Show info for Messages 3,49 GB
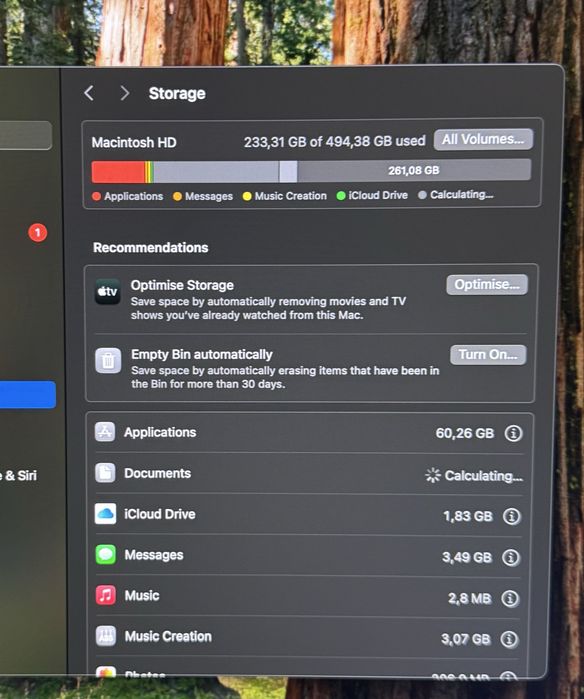584x699 pixels. tap(511, 557)
